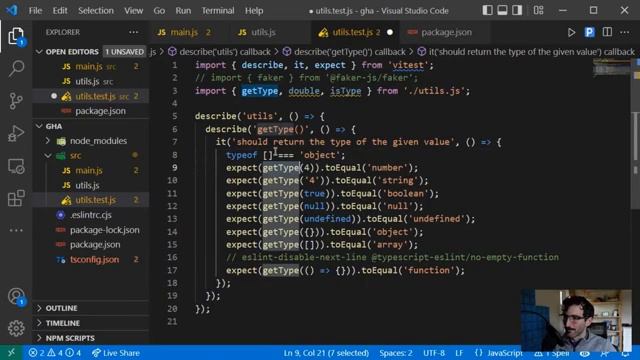Viewport: 640px width, 360px height.
Task: Open Remote Explorer view
Action: (x=16, y=166)
